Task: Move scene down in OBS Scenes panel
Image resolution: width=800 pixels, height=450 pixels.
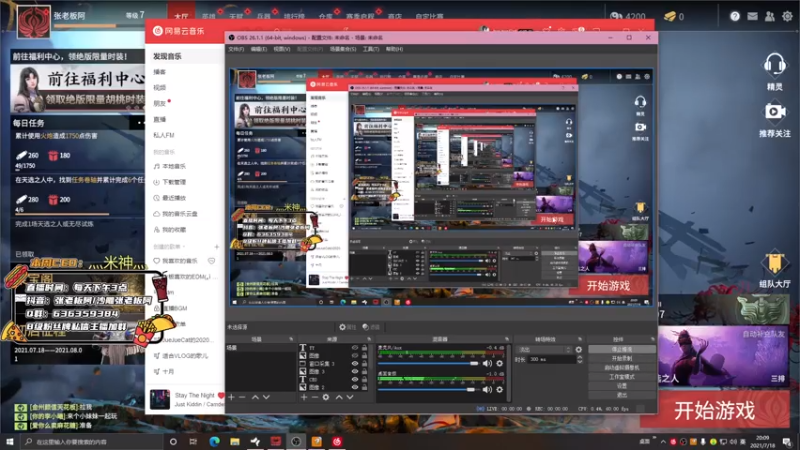Action: coord(266,397)
